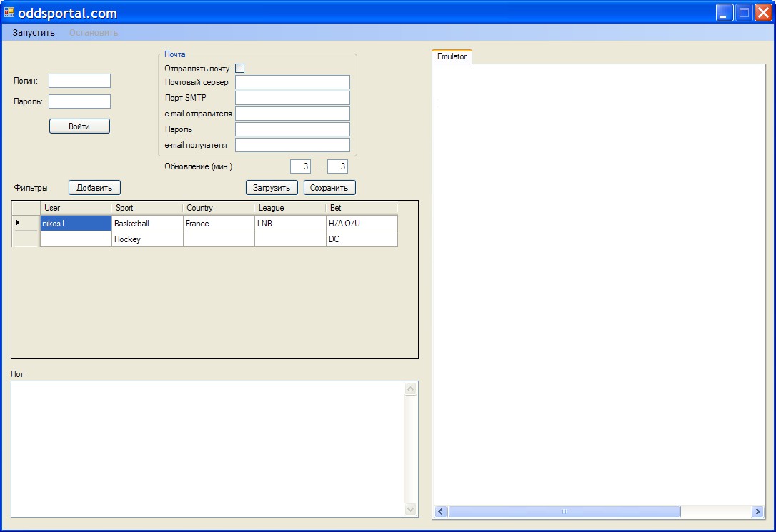
Task: Minimize the oddsportal.com window
Action: pos(725,12)
